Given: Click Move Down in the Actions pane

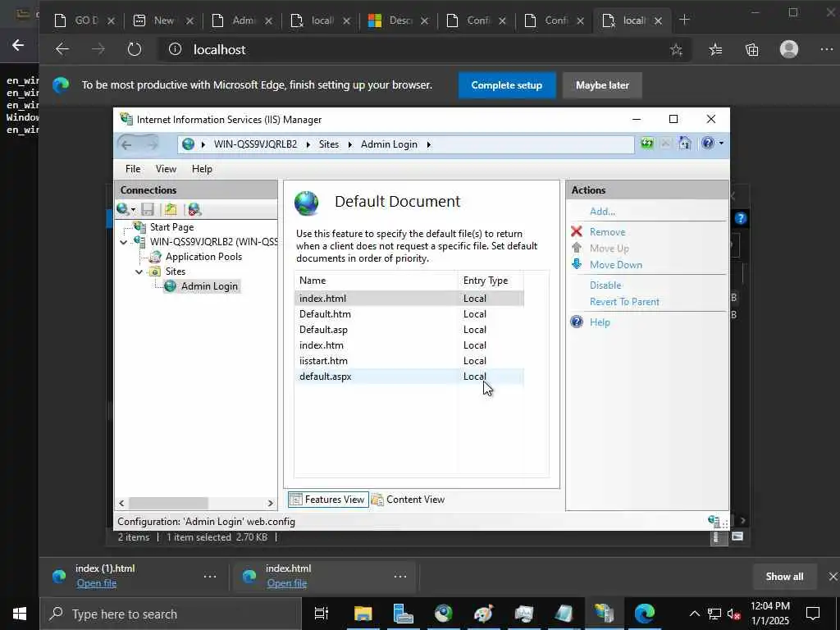Looking at the screenshot, I should [x=615, y=265].
